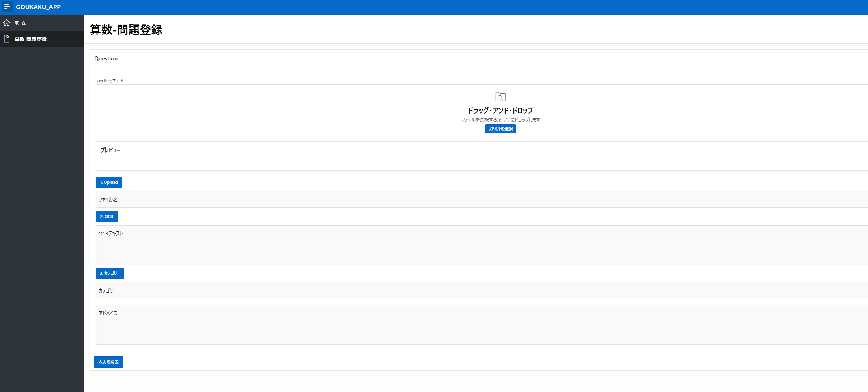This screenshot has width=868, height=392.
Task: Click the プレビュー region heading
Action: click(110, 150)
